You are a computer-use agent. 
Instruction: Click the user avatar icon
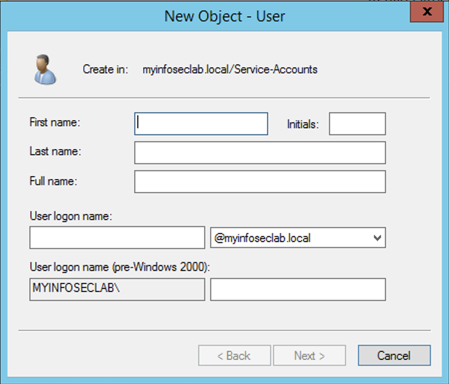[45, 69]
